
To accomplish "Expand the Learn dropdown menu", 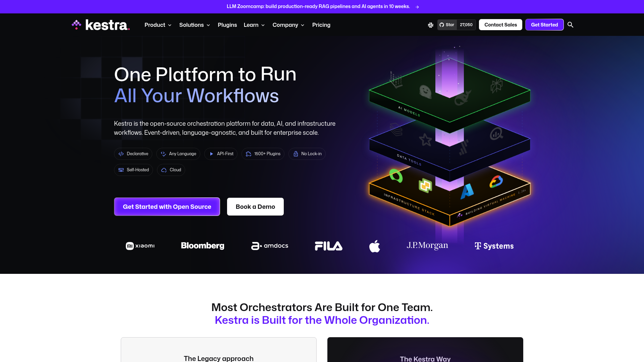I will [x=254, y=25].
